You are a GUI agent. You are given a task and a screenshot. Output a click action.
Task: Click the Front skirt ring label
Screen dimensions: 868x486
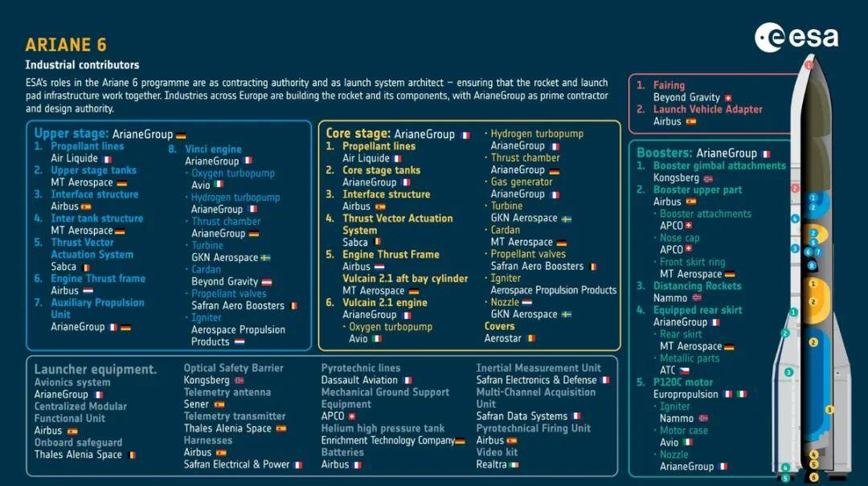(x=692, y=262)
